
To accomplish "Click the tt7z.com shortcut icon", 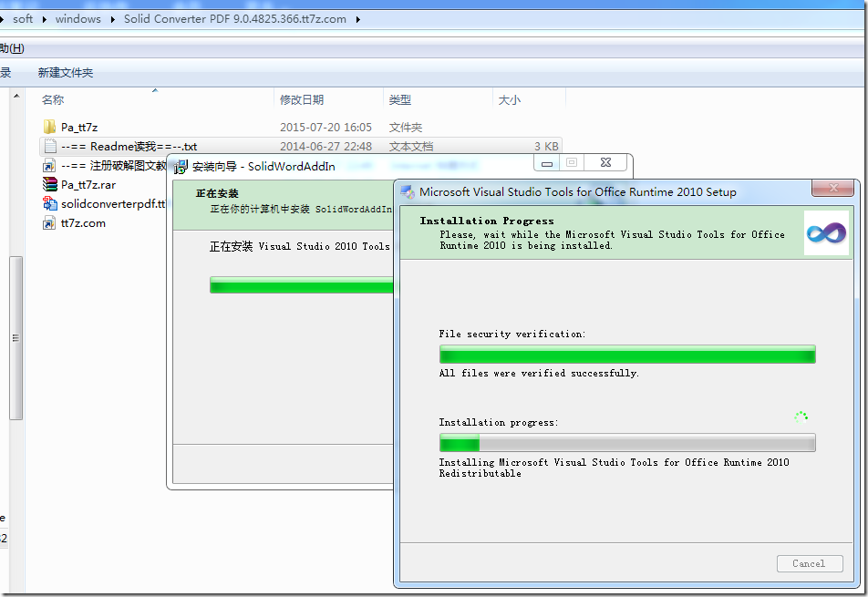I will 49,223.
